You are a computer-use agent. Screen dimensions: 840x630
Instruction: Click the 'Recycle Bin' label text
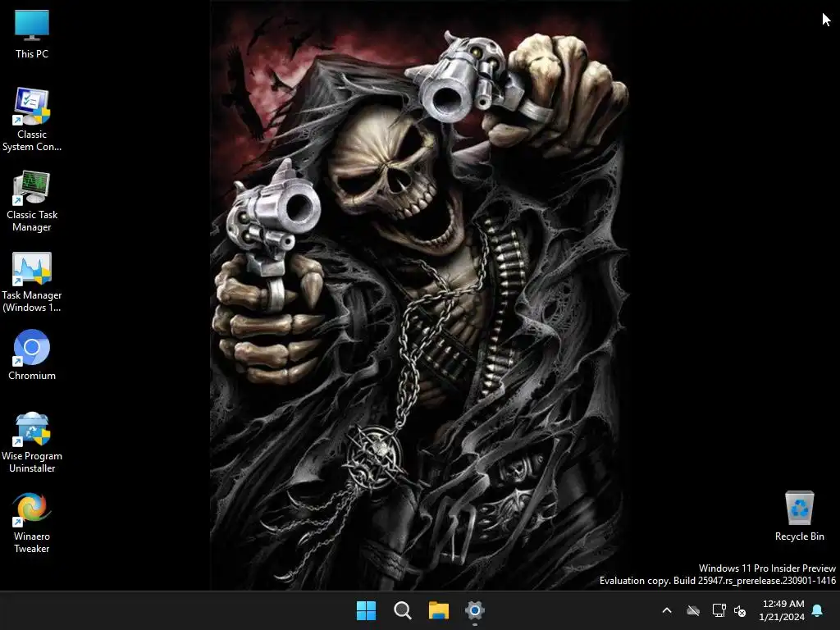(799, 536)
